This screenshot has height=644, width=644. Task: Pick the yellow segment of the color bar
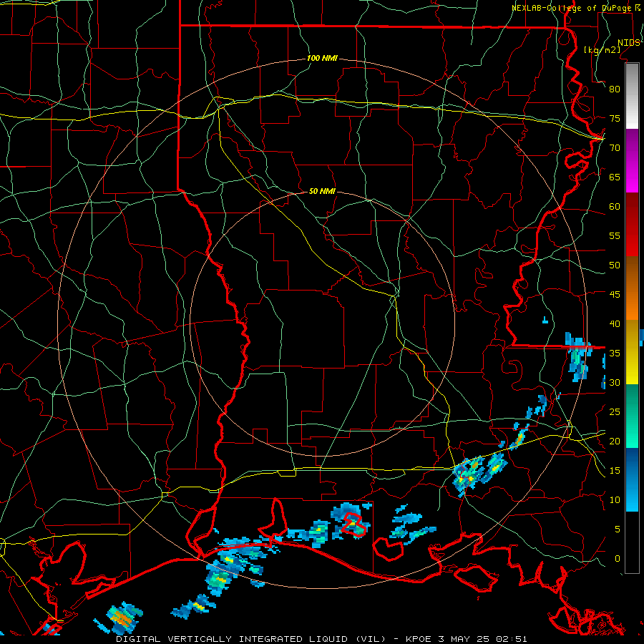coord(633,352)
